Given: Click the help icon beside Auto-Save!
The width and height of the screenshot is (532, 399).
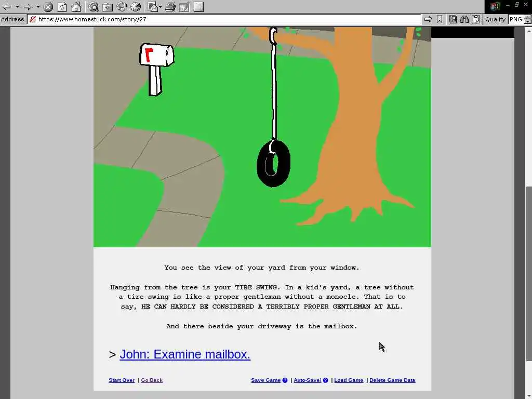Looking at the screenshot, I should (325, 380).
